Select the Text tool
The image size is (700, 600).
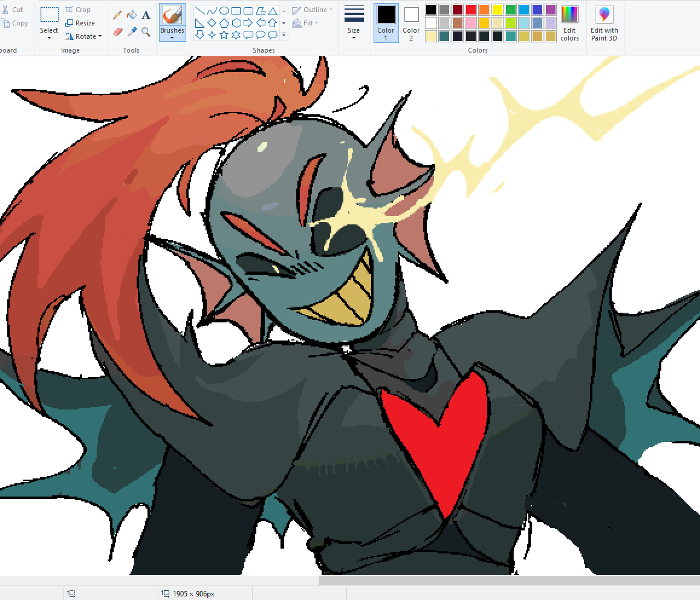pyautogui.click(x=146, y=15)
